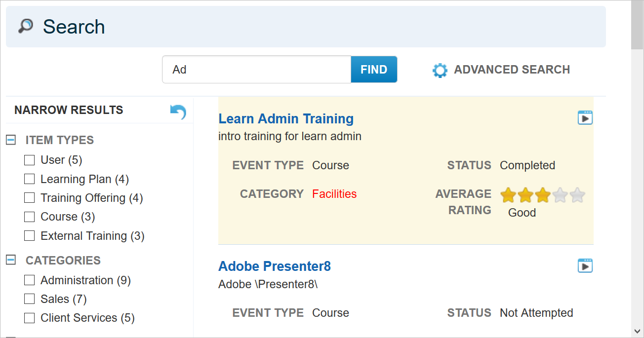Click the Facilities category link
The height and width of the screenshot is (338, 644).
[334, 193]
